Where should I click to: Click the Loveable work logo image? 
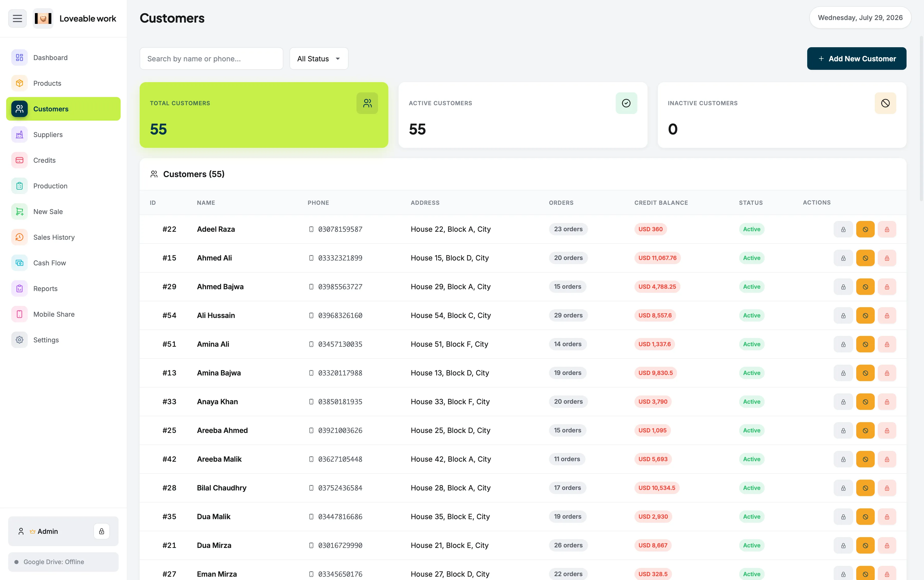(x=43, y=18)
